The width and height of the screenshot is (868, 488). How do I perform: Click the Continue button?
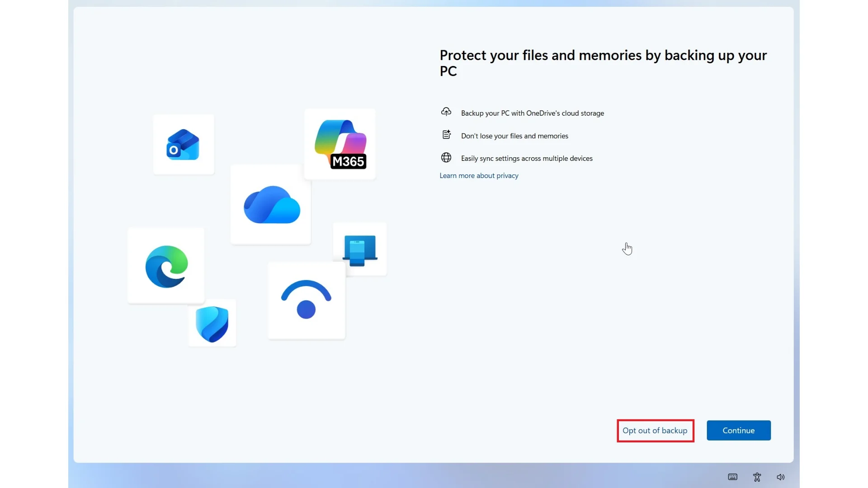coord(739,431)
